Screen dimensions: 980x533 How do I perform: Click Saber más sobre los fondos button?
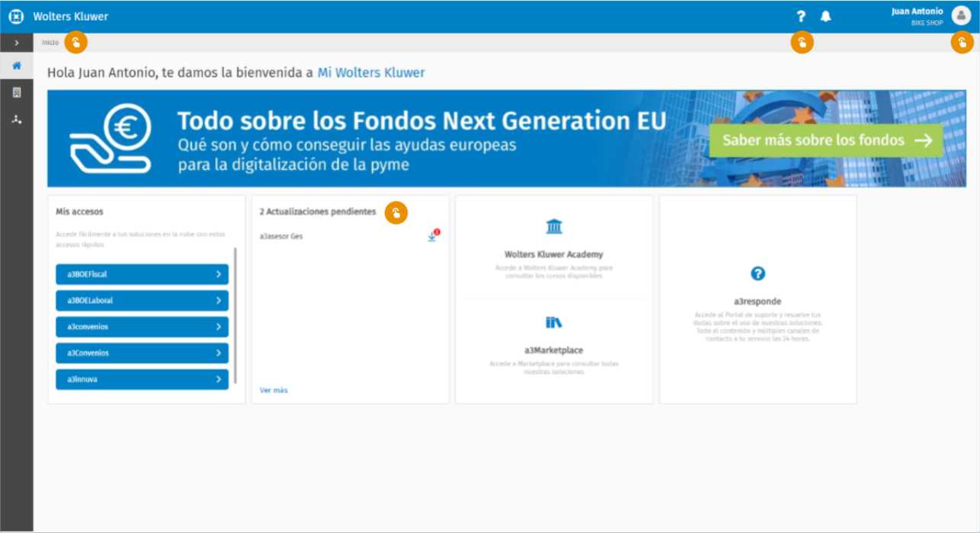(x=826, y=140)
